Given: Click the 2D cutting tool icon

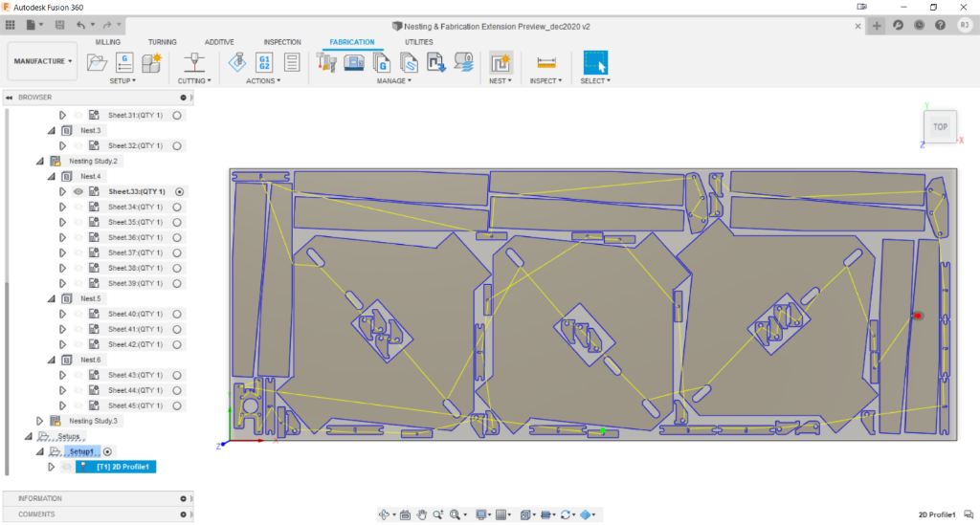Looking at the screenshot, I should coord(195,63).
